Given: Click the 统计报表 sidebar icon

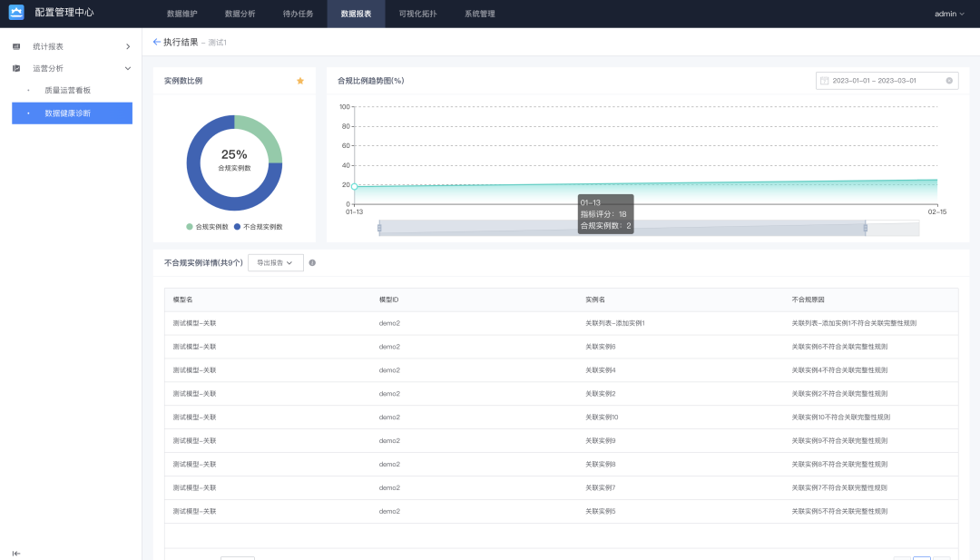Looking at the screenshot, I should [16, 47].
